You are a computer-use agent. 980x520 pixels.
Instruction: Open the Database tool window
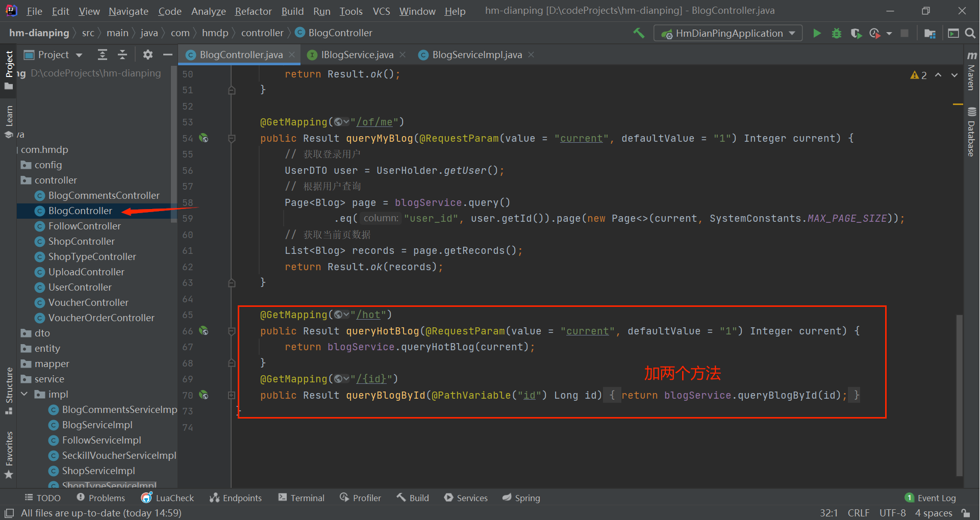point(972,132)
